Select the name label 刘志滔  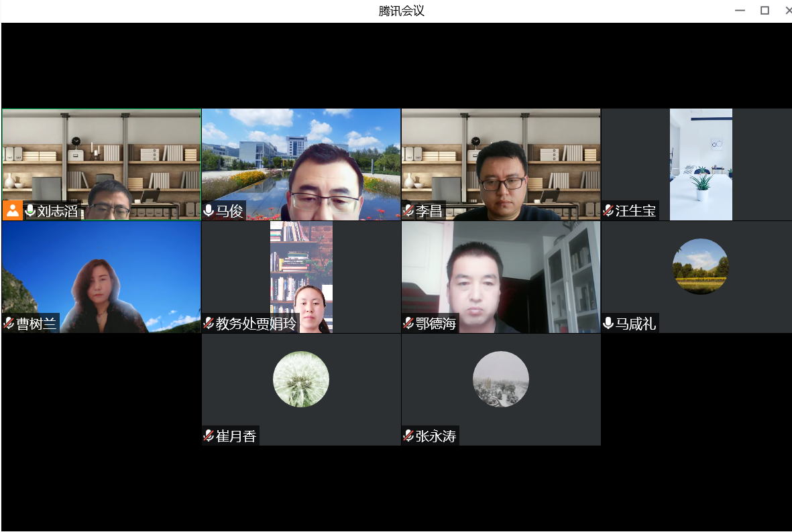pos(57,211)
